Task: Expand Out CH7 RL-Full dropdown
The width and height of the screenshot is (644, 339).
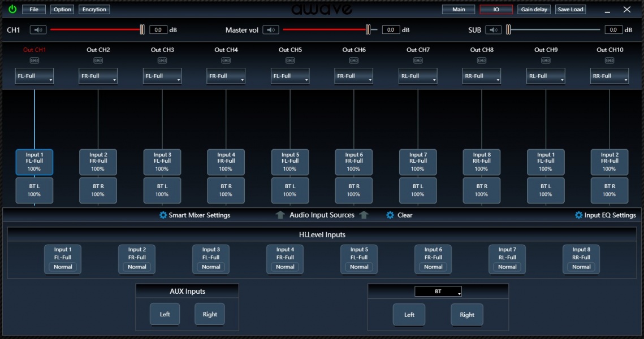Action: (418, 76)
